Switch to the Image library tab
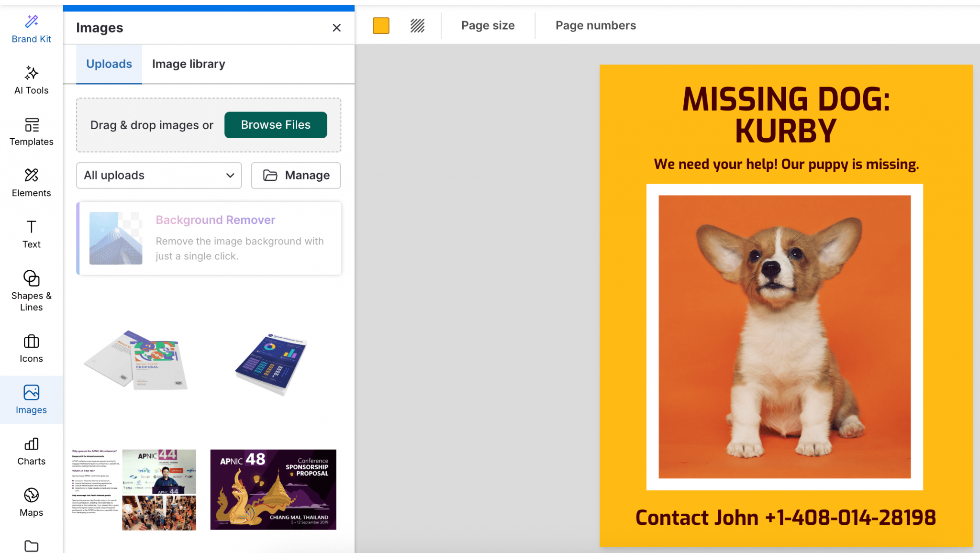The height and width of the screenshot is (553, 980). pos(189,64)
